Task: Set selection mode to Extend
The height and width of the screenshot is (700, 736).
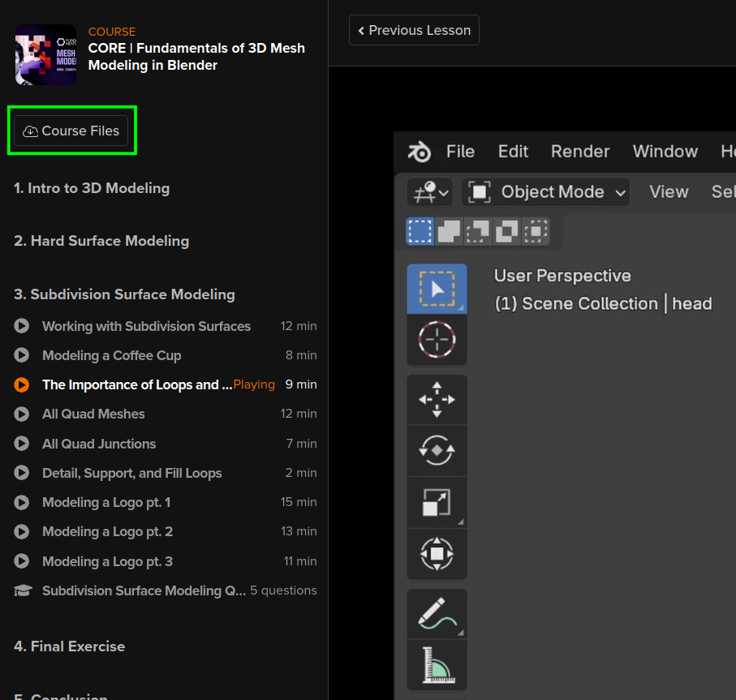Action: point(449,231)
